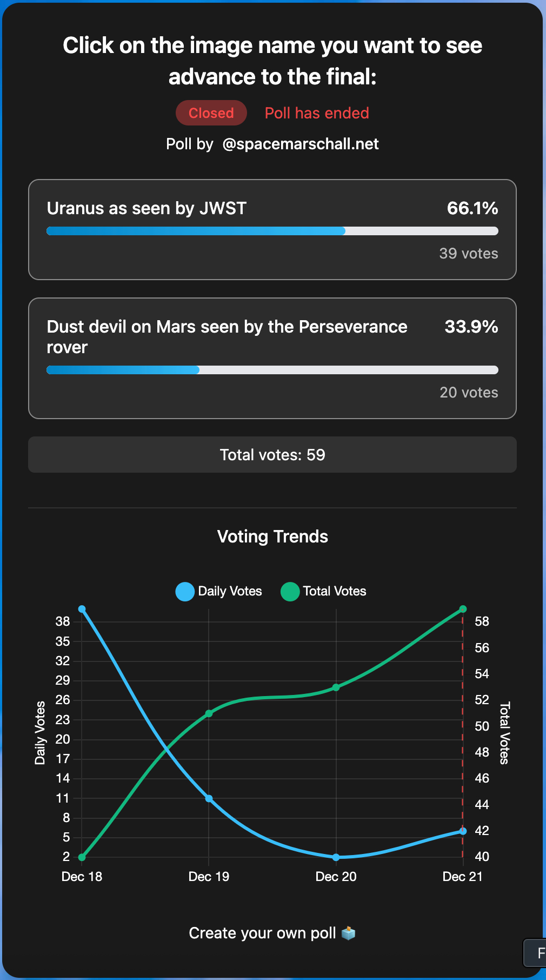Click the Dec 20 Total Votes data point
Image resolution: width=546 pixels, height=980 pixels.
336,687
